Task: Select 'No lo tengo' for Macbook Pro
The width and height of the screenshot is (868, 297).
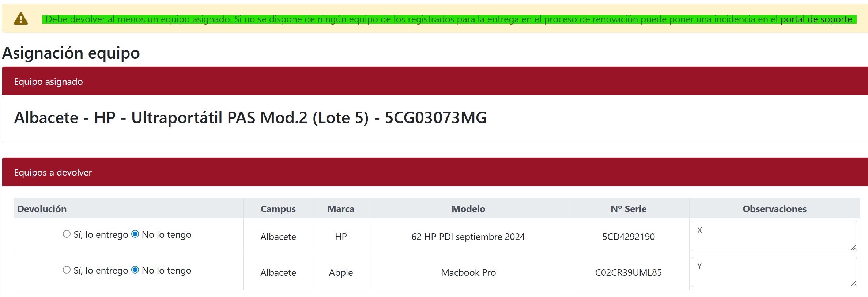Action: pyautogui.click(x=135, y=270)
